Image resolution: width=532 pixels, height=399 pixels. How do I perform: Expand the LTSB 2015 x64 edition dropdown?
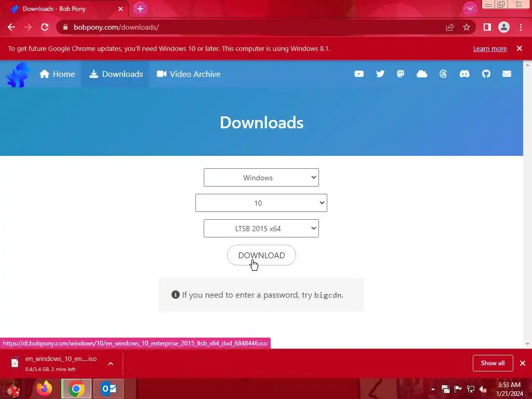261,229
